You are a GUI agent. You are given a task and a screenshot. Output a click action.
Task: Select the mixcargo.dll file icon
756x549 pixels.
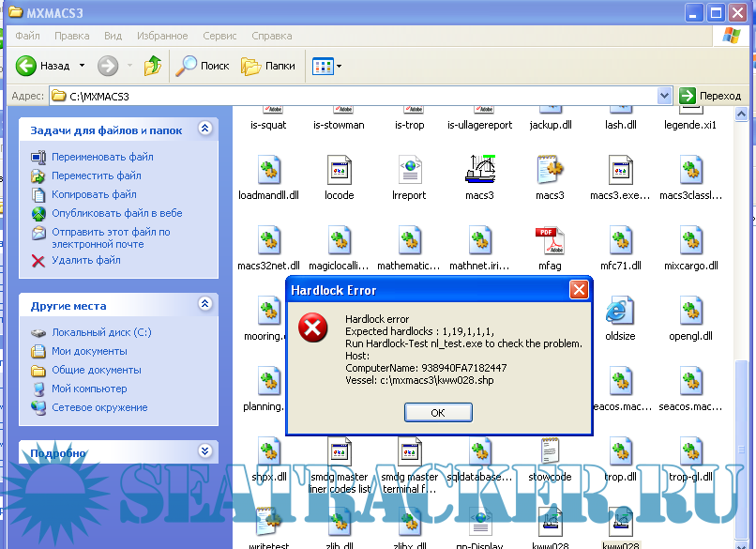click(x=690, y=242)
